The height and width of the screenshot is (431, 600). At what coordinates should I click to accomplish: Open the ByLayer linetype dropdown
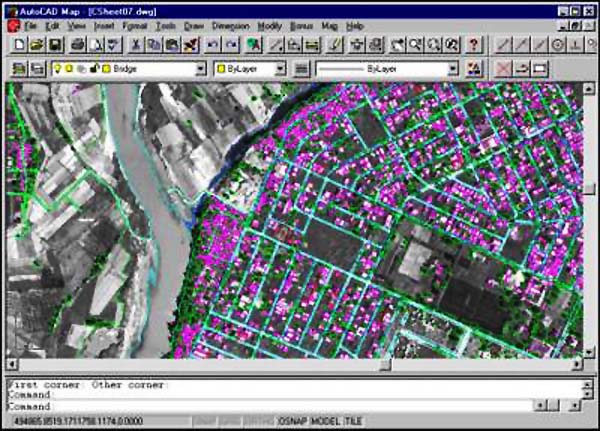point(453,68)
